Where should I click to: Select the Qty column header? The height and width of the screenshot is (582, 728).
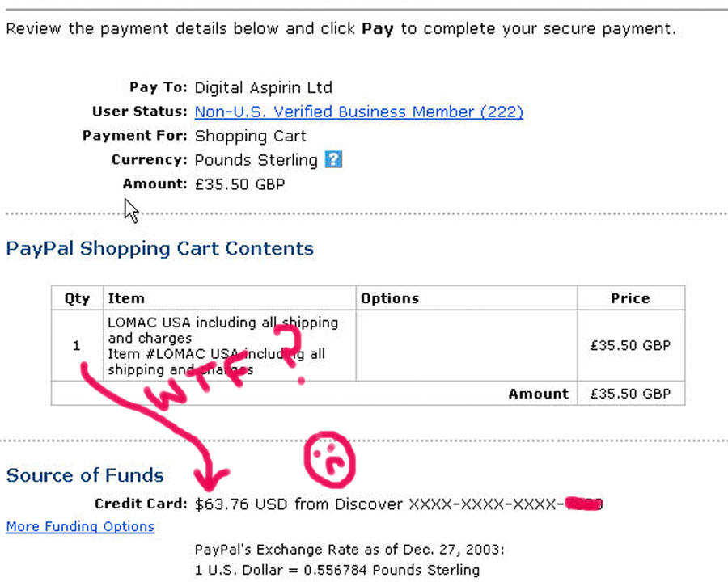click(77, 298)
